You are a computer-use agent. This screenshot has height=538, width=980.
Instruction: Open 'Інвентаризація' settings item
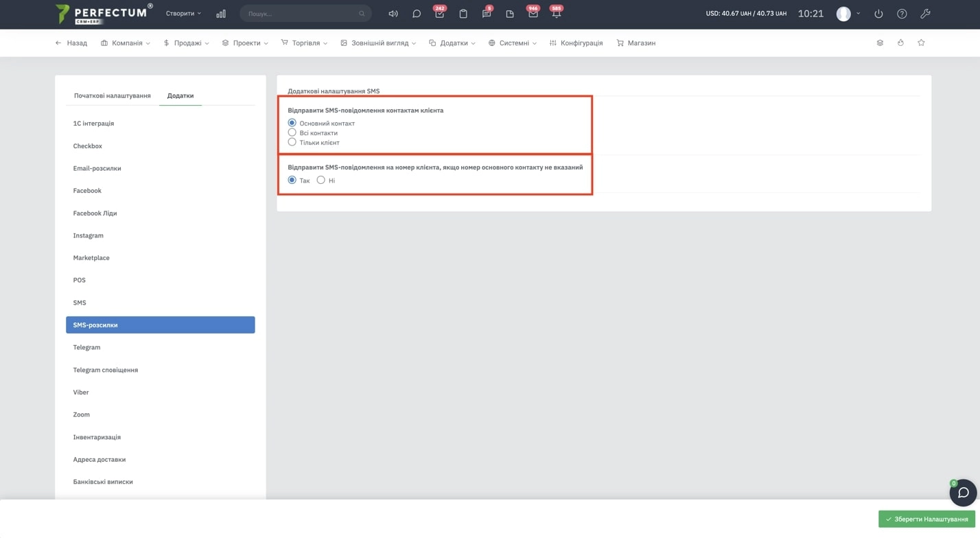(x=161, y=437)
